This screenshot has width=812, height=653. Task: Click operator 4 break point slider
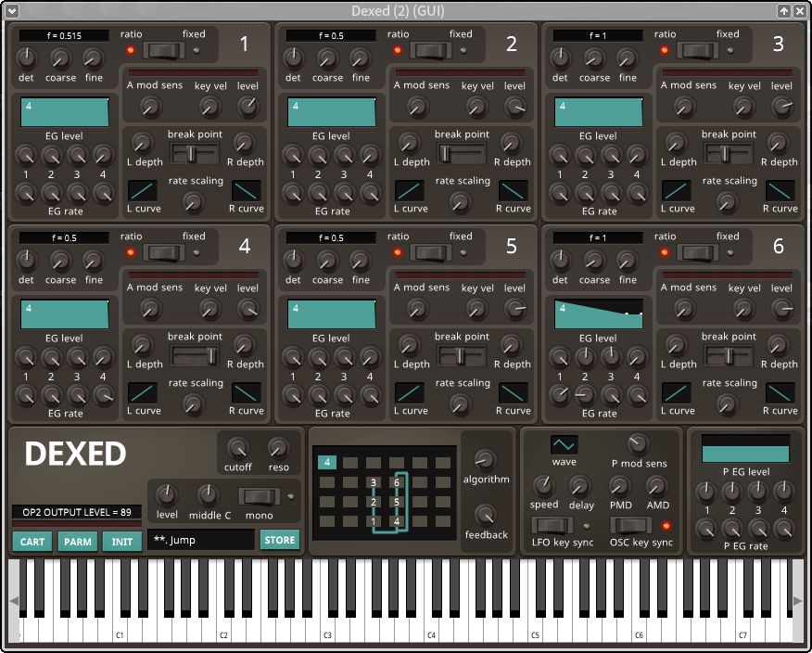(x=195, y=355)
